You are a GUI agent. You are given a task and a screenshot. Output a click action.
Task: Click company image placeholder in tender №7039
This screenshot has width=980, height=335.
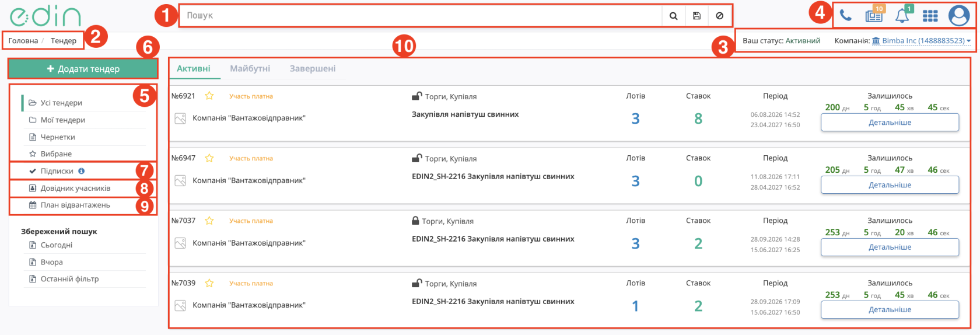coord(180,305)
